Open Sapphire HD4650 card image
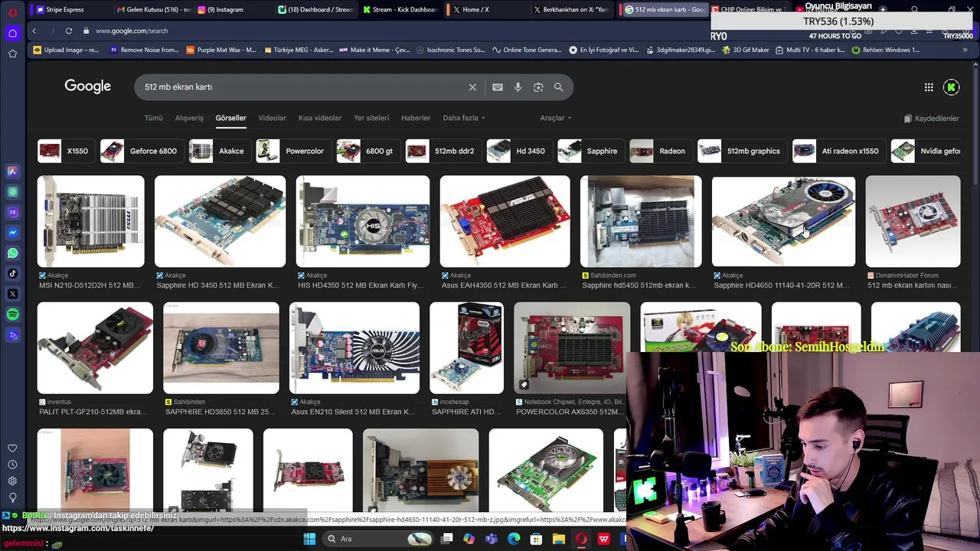Image resolution: width=980 pixels, height=551 pixels. pos(783,221)
